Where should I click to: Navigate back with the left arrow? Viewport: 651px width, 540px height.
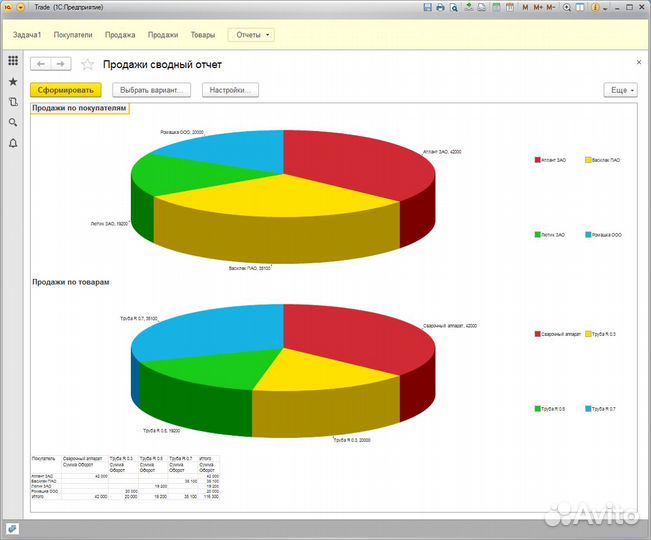pos(42,64)
